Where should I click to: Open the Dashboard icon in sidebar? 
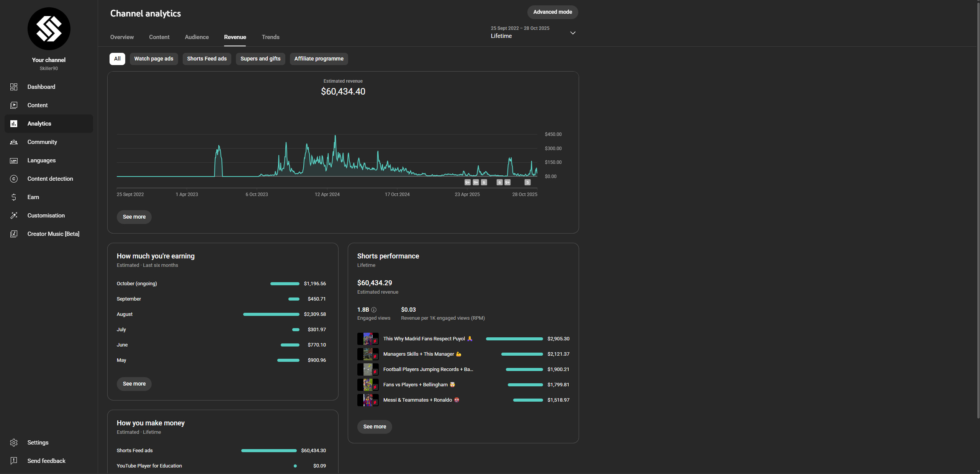point(14,87)
